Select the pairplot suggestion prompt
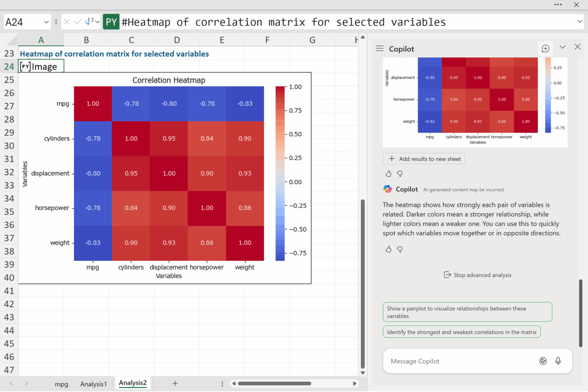Screen dimensions: 588x392 (467, 312)
